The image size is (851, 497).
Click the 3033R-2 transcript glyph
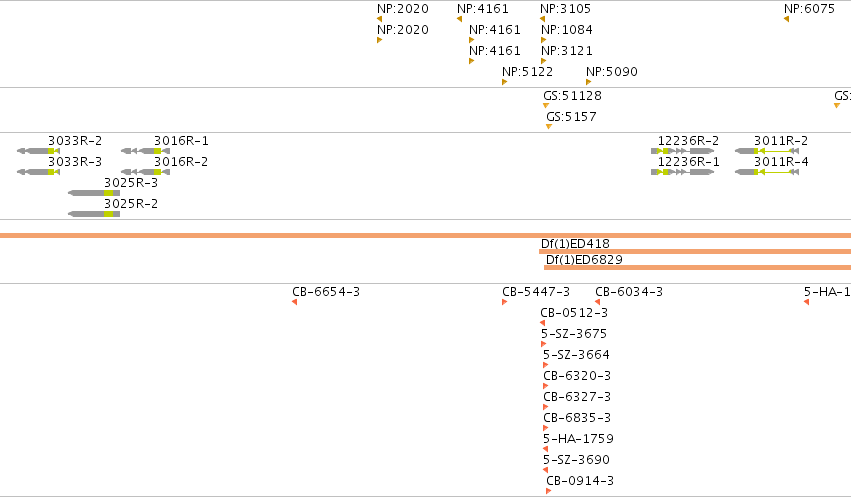point(39,151)
